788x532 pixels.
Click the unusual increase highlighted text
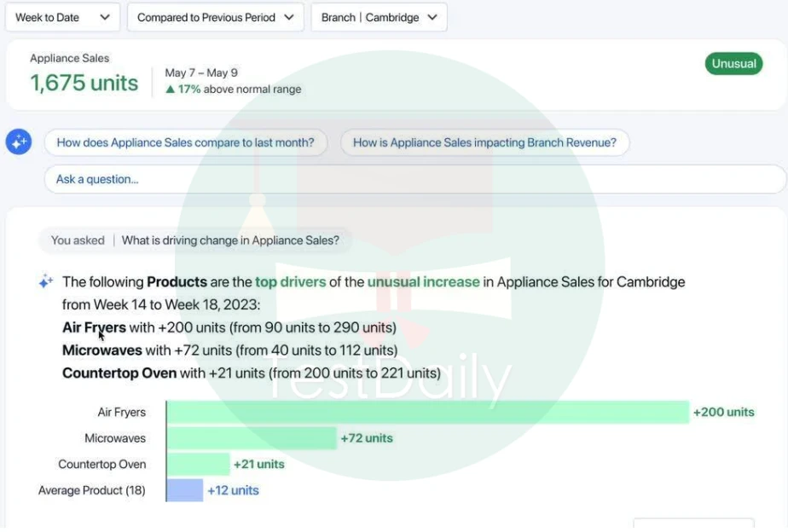click(x=423, y=282)
